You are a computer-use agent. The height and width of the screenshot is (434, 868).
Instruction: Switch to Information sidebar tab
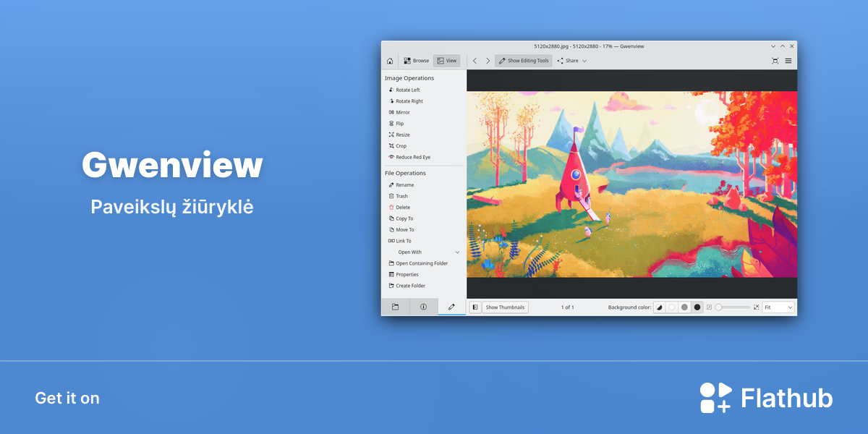[x=423, y=307]
